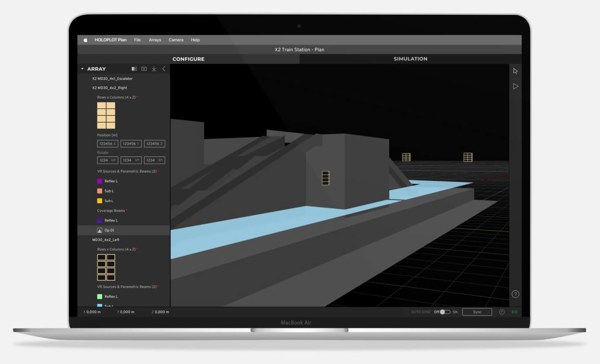This screenshot has width=600, height=364.
Task: Open the Apple menu
Action: tap(85, 40)
